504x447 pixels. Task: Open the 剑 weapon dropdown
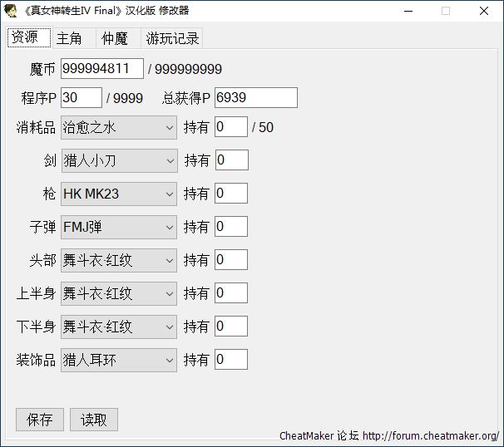tap(119, 160)
